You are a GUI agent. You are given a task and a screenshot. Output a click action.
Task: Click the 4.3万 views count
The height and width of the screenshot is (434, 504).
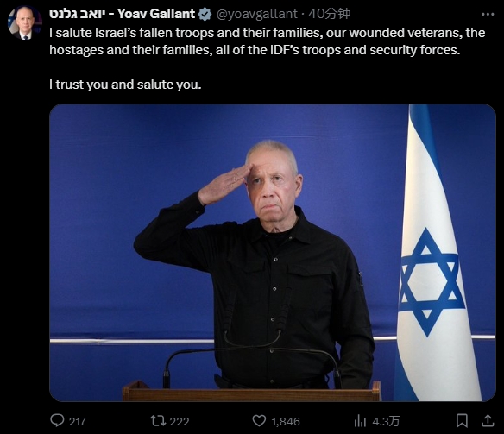[386, 421]
